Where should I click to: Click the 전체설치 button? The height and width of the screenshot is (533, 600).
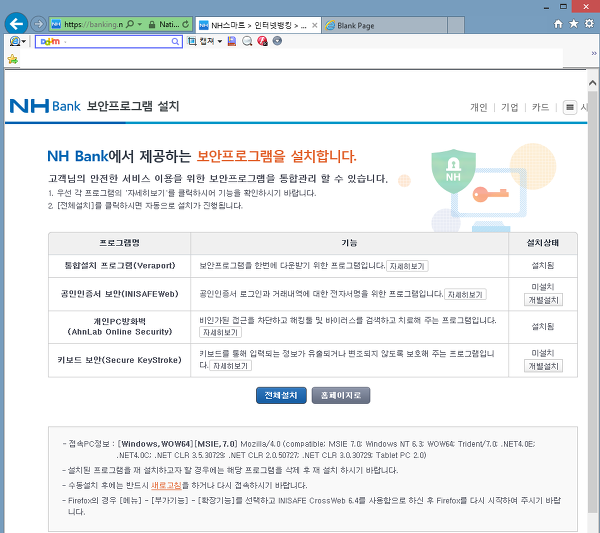click(281, 395)
